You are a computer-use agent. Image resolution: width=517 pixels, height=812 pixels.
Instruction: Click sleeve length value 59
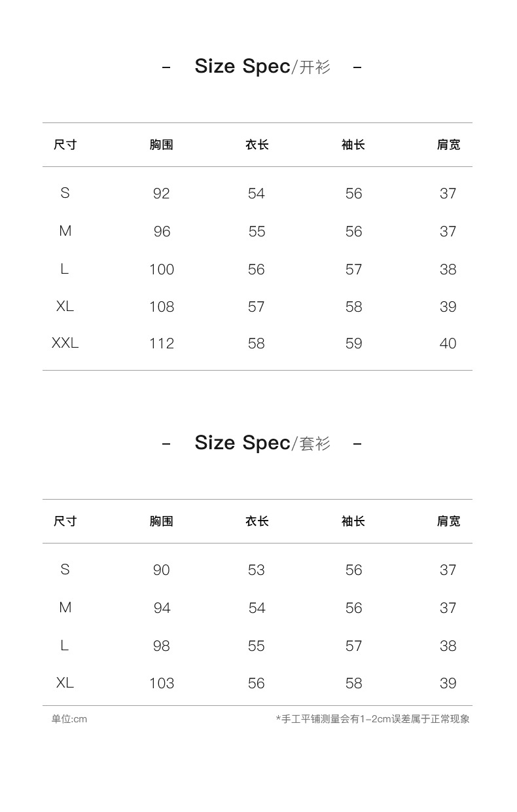353,343
